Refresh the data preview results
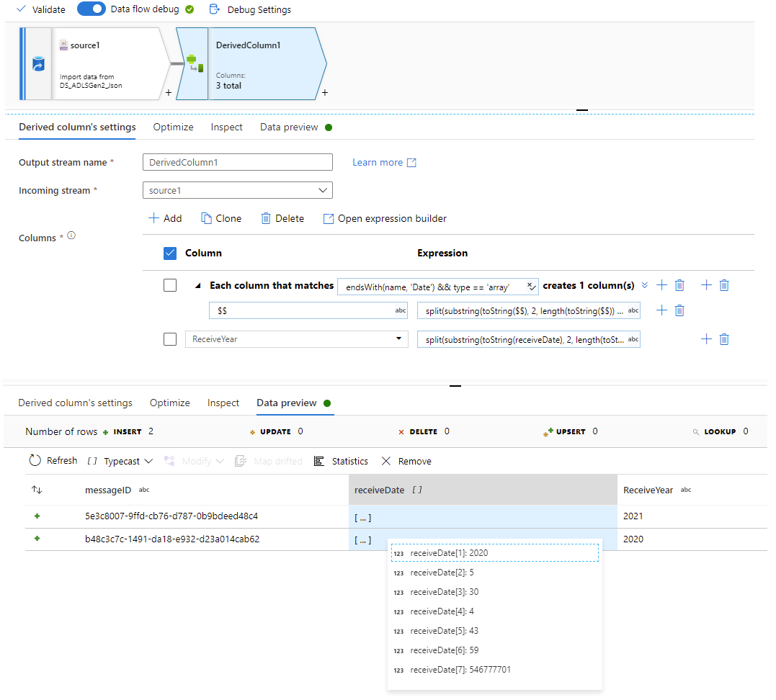776x700 pixels. click(53, 460)
